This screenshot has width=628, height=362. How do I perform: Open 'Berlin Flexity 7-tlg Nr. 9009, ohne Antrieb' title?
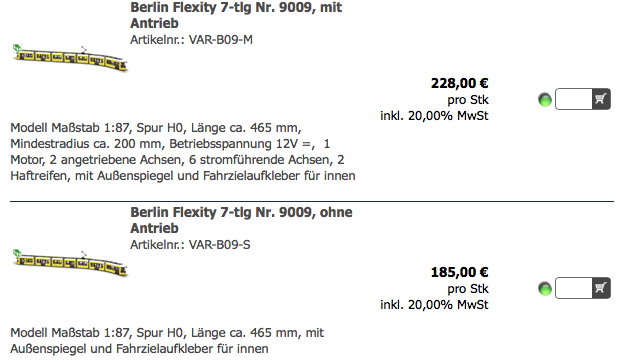(x=241, y=220)
